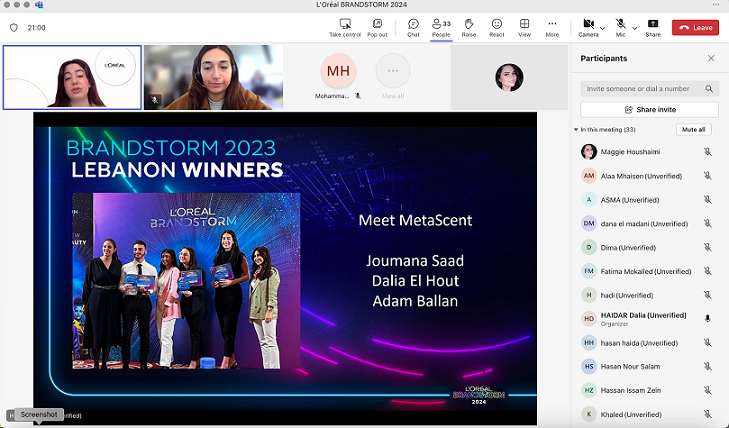Click the Share content icon

click(653, 27)
